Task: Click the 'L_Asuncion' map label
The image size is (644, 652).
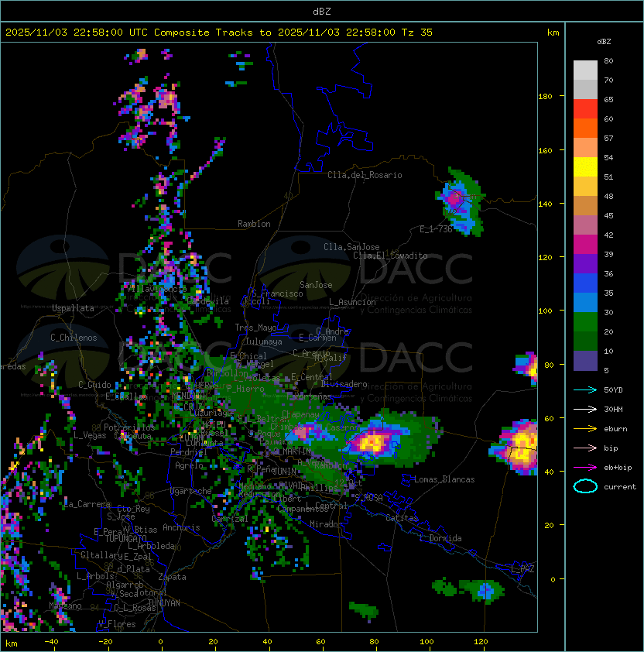Action: click(352, 302)
